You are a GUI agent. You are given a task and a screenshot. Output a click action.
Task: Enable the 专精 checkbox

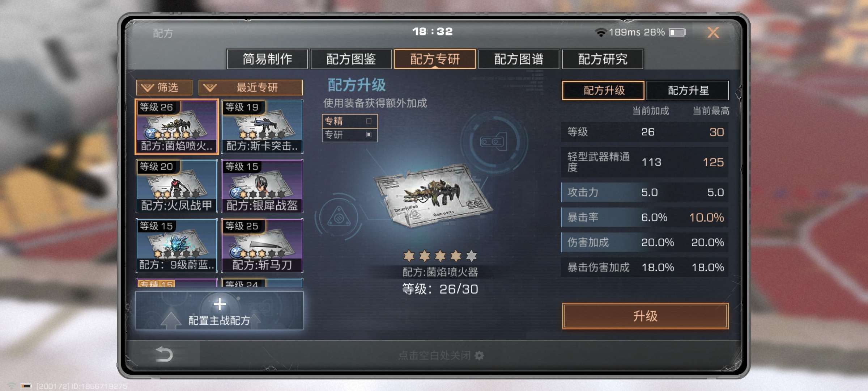pyautogui.click(x=369, y=121)
